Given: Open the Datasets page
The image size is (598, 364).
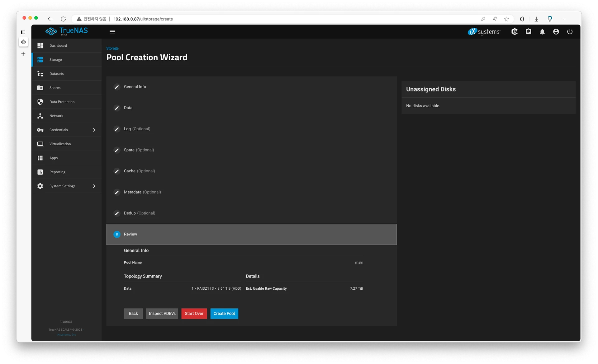Looking at the screenshot, I should [57, 74].
